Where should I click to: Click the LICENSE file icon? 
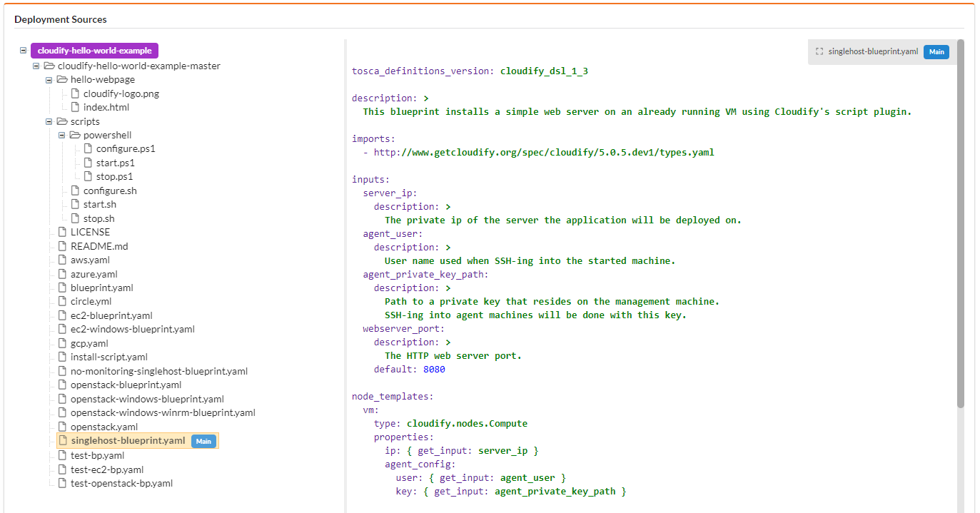(x=62, y=233)
